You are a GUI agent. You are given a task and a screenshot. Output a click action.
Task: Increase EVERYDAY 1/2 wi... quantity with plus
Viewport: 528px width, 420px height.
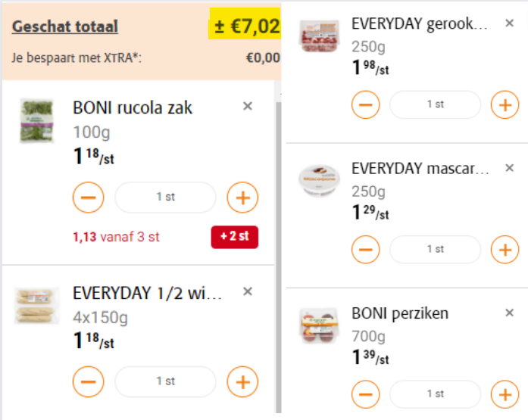pyautogui.click(x=242, y=381)
